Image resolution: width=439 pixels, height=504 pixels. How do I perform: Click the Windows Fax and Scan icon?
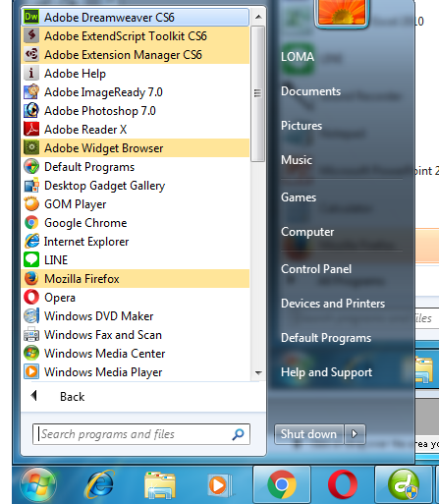click(31, 334)
